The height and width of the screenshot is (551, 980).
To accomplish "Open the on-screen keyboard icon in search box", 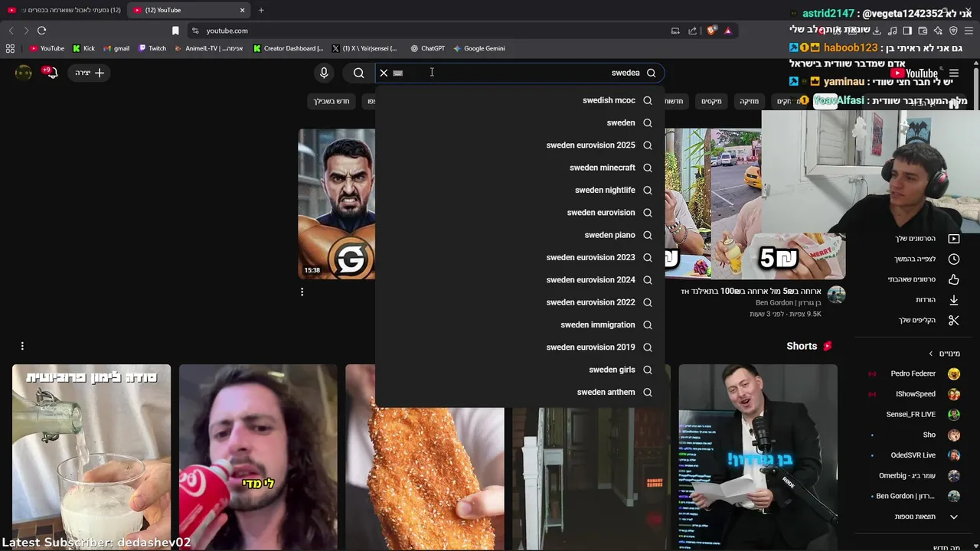I will pyautogui.click(x=397, y=73).
